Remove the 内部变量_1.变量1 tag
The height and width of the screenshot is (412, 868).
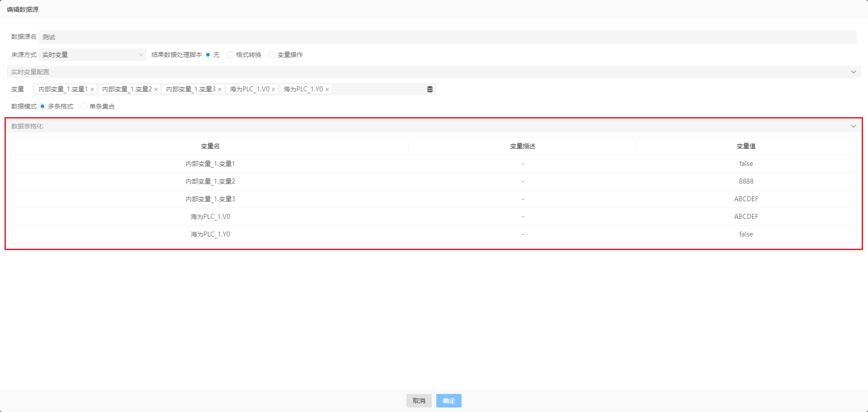[x=92, y=90]
